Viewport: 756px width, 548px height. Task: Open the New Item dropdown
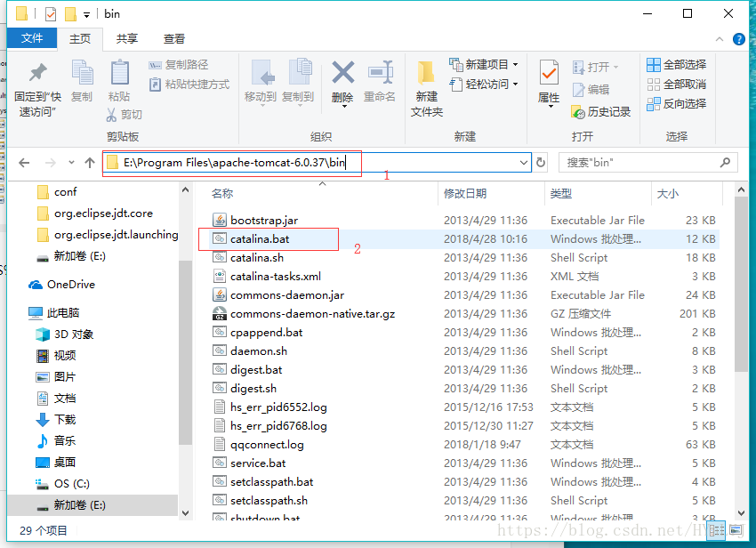click(515, 65)
